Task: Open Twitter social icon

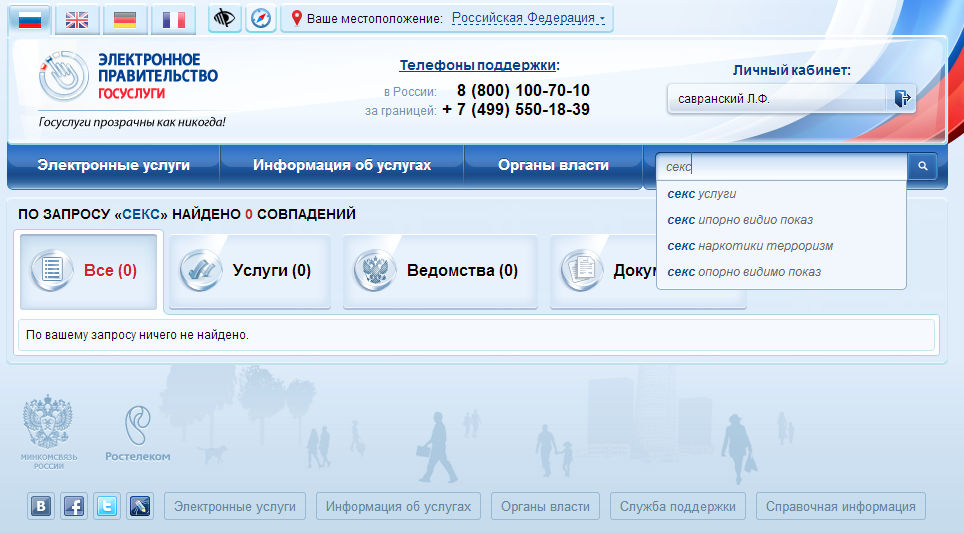Action: click(x=107, y=506)
